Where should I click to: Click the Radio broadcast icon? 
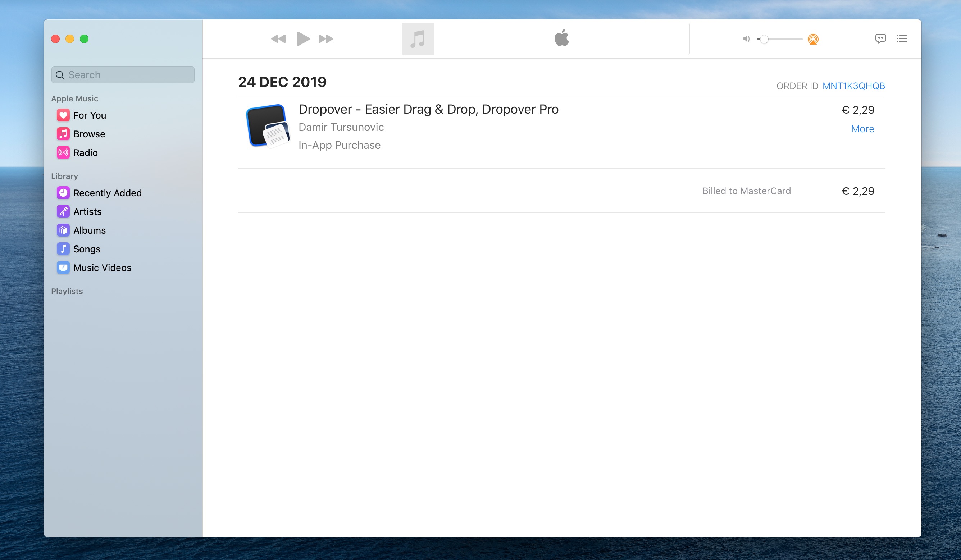(x=63, y=152)
